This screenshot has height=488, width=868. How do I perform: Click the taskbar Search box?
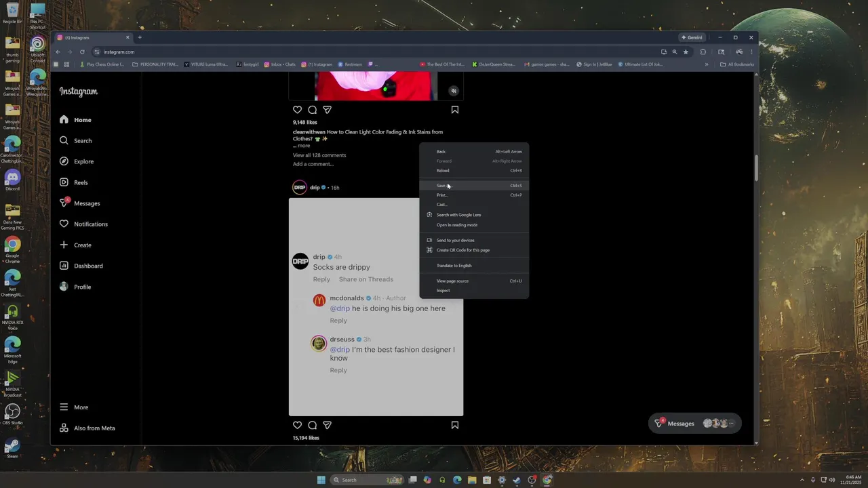click(x=366, y=480)
